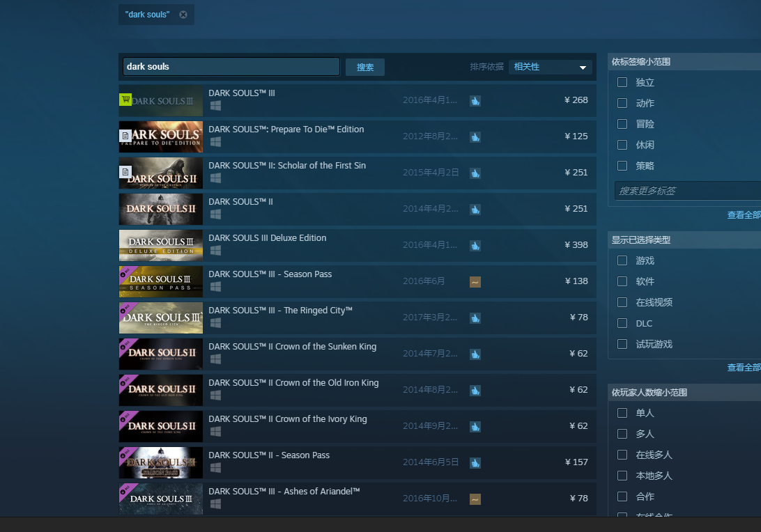Click Windows icon under Crown of the Ivory King
The width and height of the screenshot is (761, 532).
215,431
